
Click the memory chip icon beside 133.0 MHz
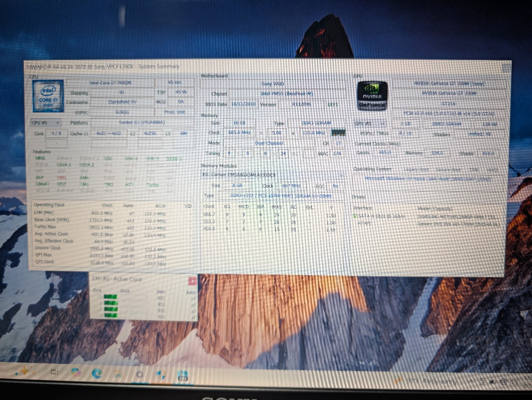point(338,133)
